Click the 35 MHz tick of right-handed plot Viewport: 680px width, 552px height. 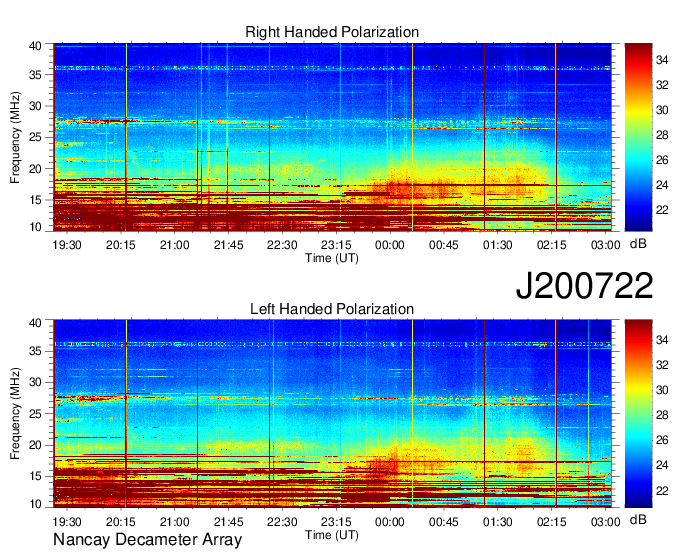(x=35, y=75)
